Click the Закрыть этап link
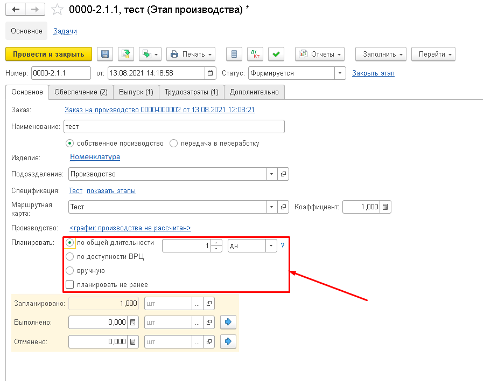483x381 pixels. point(373,73)
